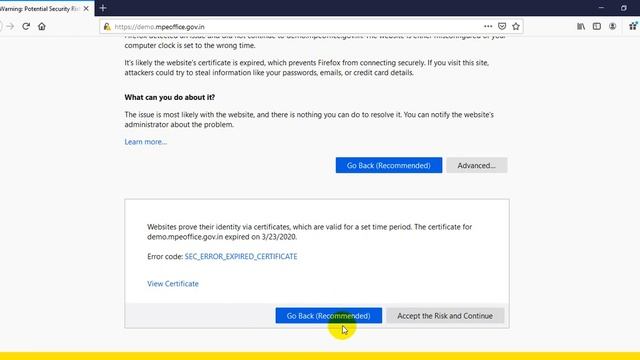This screenshot has height=360, width=640.
Task: Open the Learn more… link
Action: 146,142
